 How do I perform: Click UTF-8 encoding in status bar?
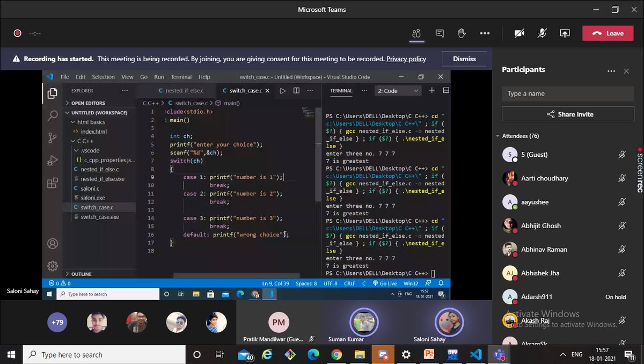(x=330, y=283)
